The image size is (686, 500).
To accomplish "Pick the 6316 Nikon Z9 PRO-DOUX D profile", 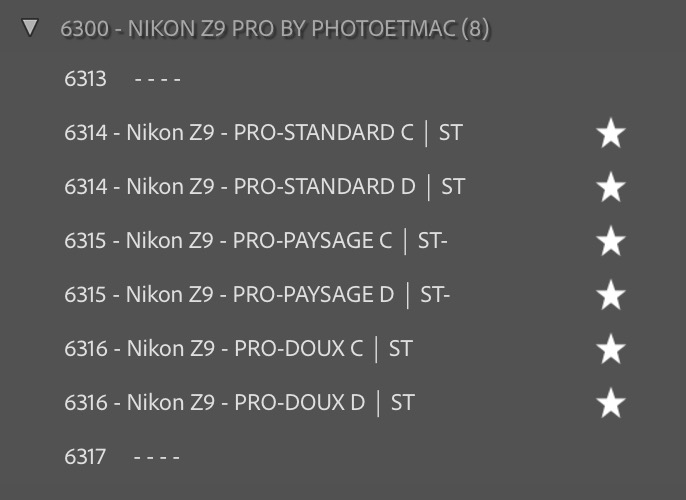I will pos(239,403).
